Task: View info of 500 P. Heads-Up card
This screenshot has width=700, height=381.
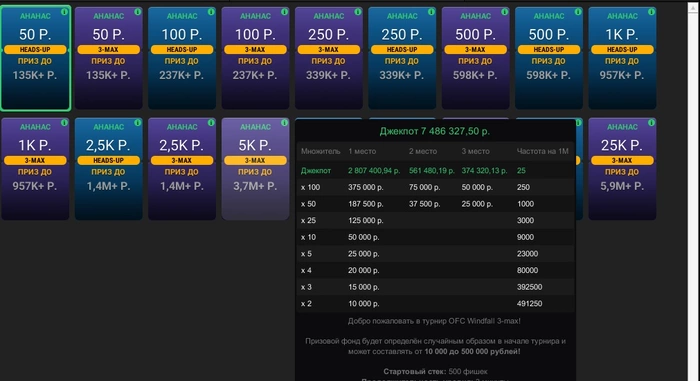Action: 578,12
